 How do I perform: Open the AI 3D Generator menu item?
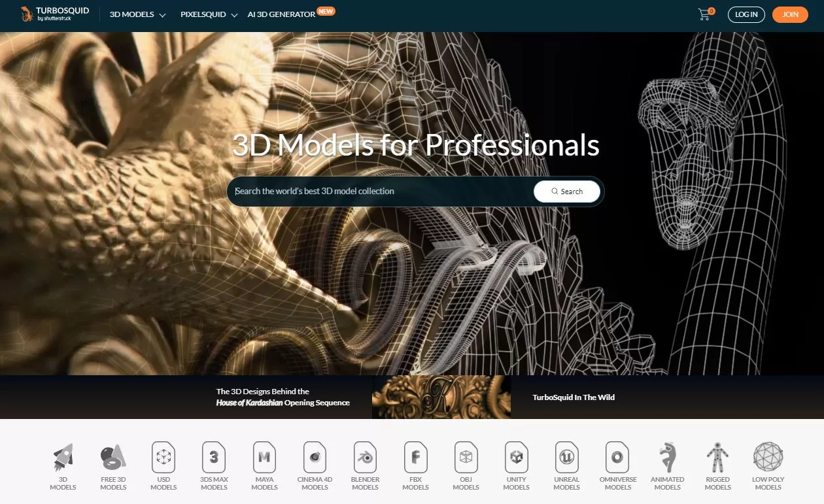(x=281, y=14)
